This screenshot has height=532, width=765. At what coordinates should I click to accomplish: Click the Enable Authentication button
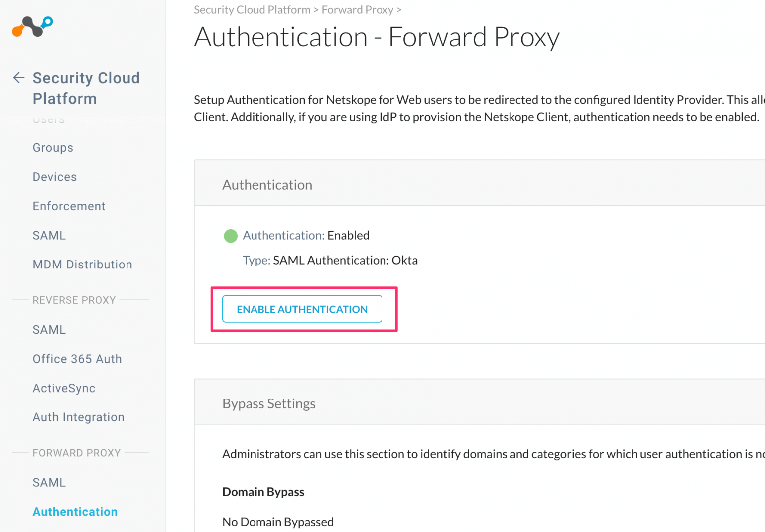302,309
